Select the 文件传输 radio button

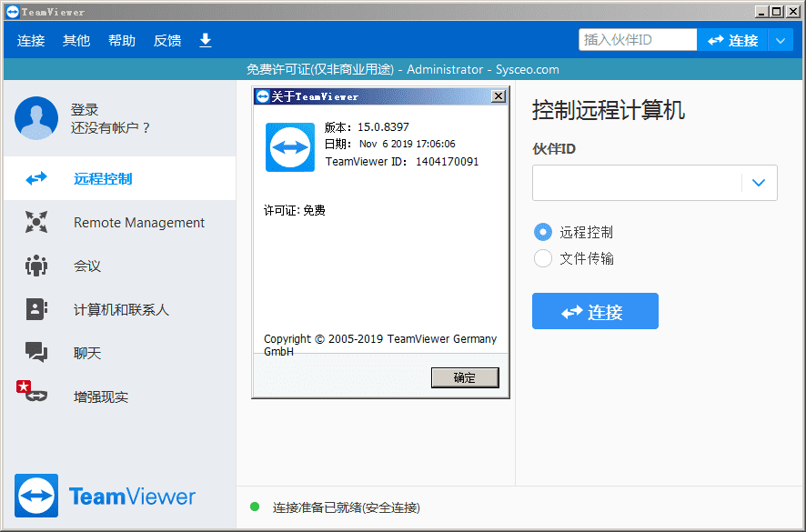pos(543,258)
